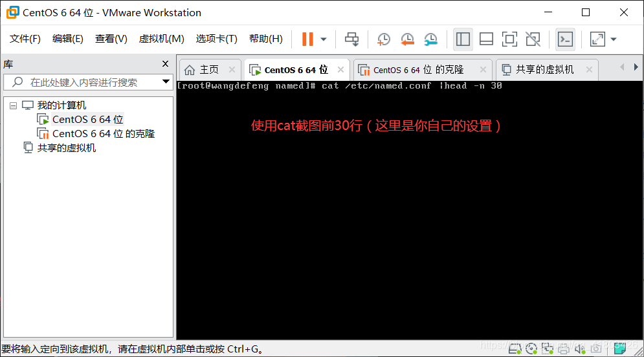Toggle the thumbnail bar view

point(486,39)
